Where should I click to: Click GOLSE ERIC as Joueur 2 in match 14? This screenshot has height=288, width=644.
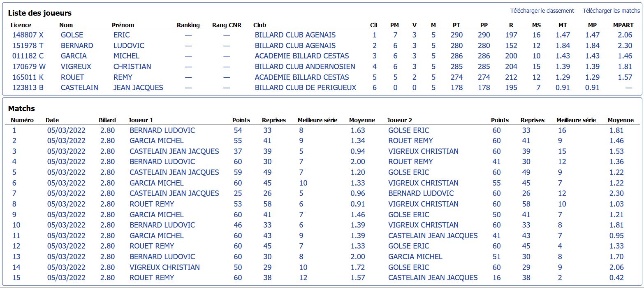[409, 267]
